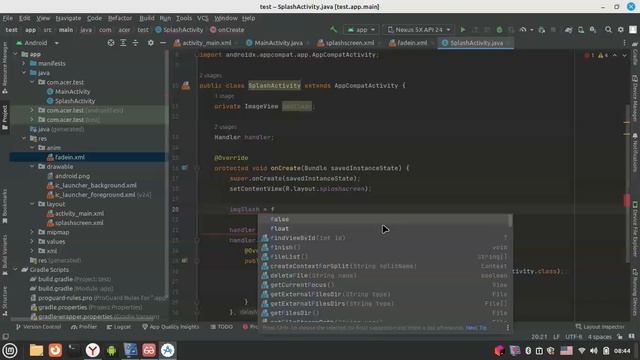The image size is (640, 360).
Task: Open editor tabs overflow menu (three dots)
Action: point(624,42)
